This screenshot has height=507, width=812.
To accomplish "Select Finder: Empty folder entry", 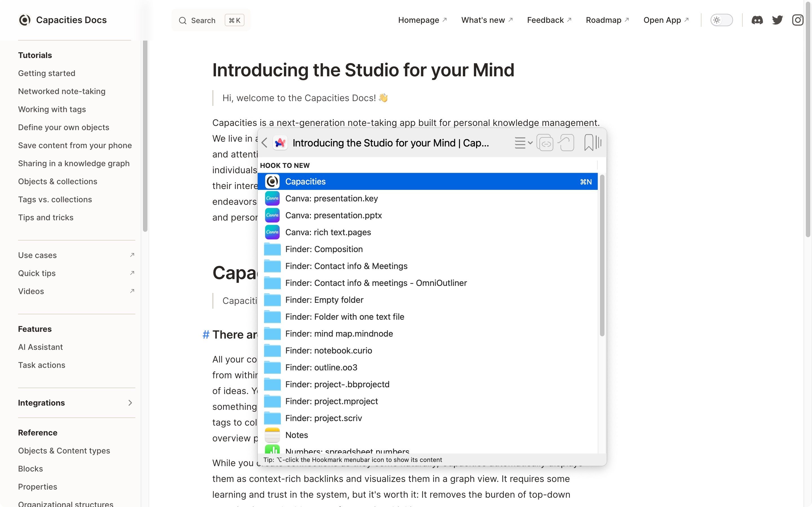I will [324, 300].
